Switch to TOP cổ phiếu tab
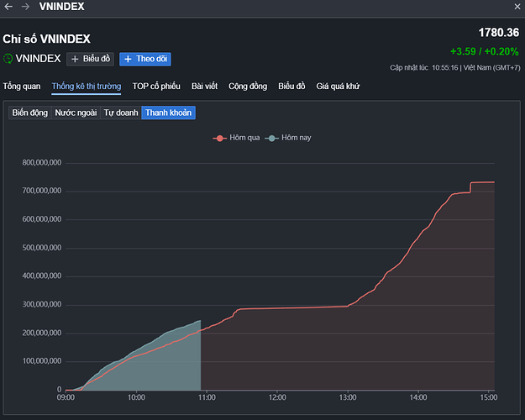Image resolution: width=525 pixels, height=420 pixels. click(156, 86)
